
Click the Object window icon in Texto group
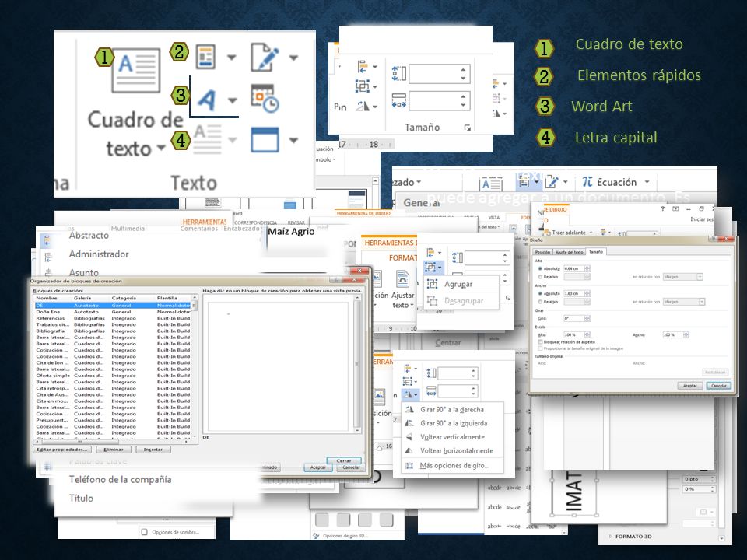point(265,139)
